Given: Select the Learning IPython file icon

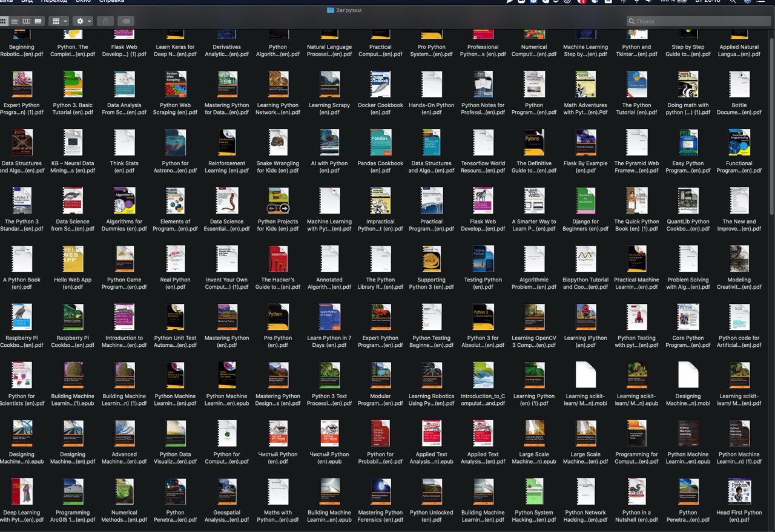Looking at the screenshot, I should pyautogui.click(x=585, y=317).
